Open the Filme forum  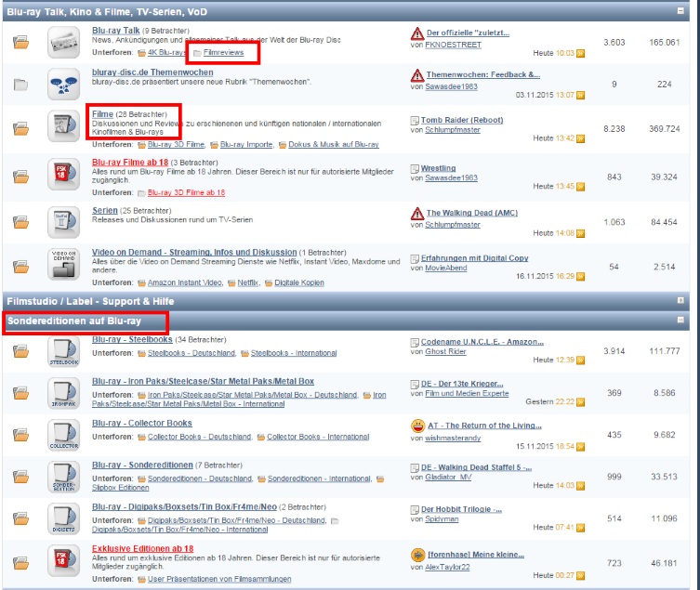point(102,114)
